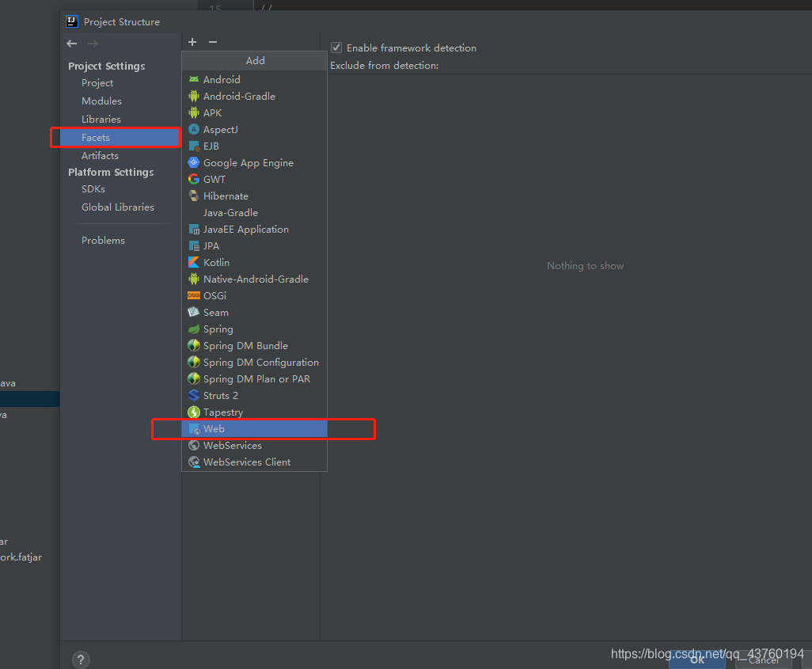
Task: Click the Web facet icon
Action: pyautogui.click(x=194, y=428)
